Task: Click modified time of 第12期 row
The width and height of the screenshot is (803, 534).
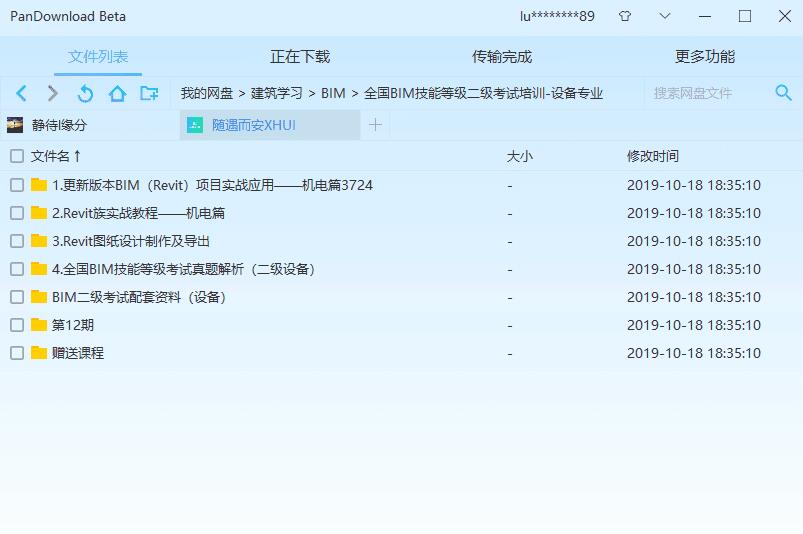Action: click(694, 325)
